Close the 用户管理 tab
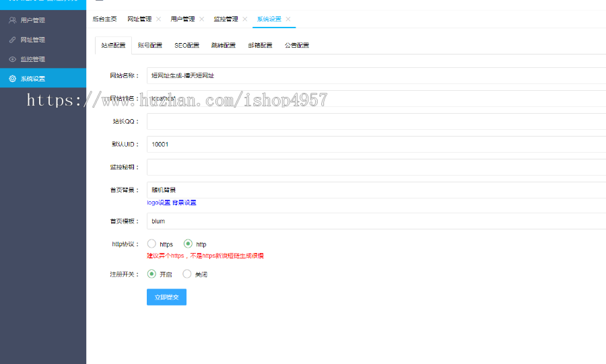 (202, 19)
